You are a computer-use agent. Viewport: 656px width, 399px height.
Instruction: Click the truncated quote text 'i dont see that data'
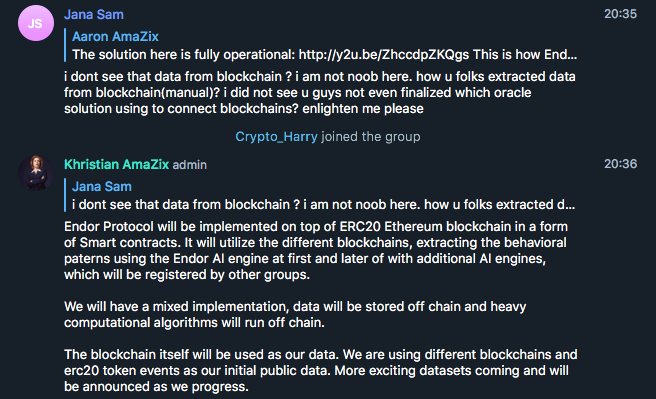pos(323,204)
